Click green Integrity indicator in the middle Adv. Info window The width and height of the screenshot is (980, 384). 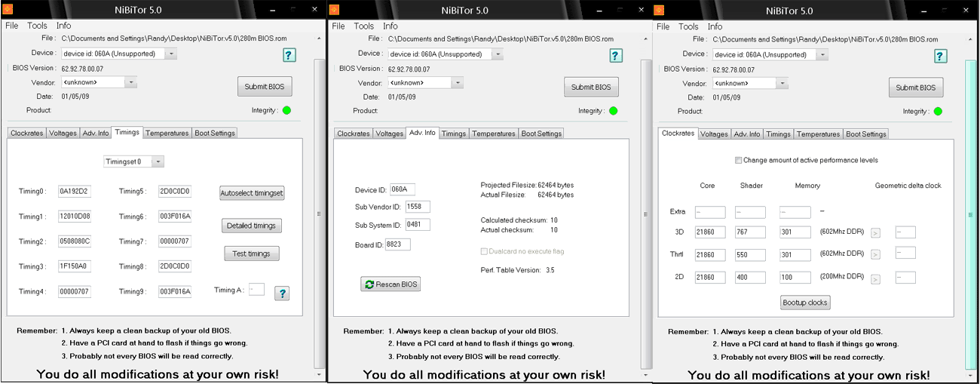(x=613, y=111)
